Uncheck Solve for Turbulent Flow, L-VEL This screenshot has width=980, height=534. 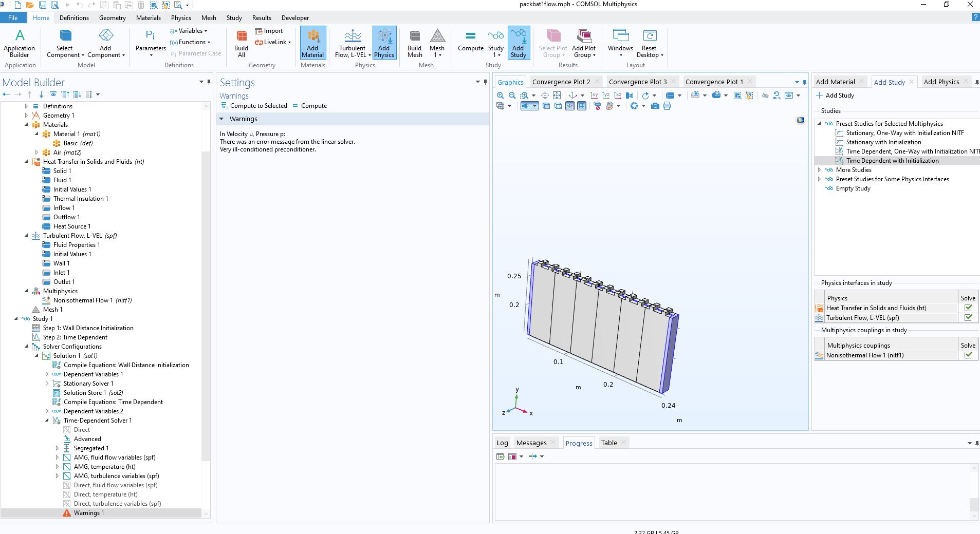968,318
